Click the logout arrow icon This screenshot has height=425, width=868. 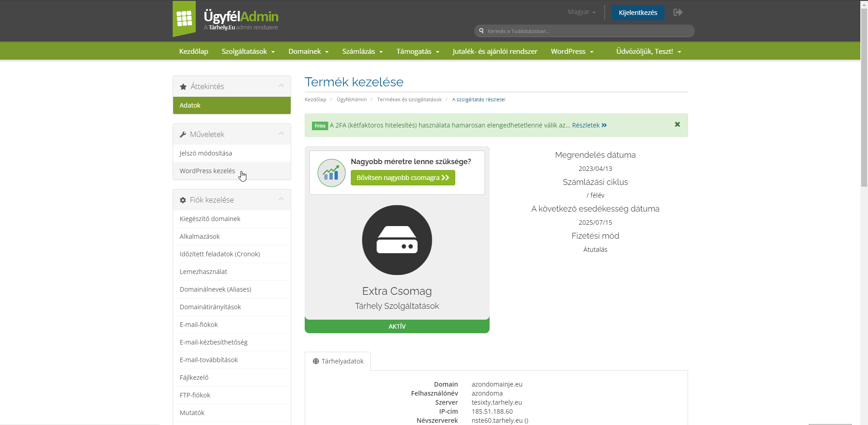click(678, 12)
